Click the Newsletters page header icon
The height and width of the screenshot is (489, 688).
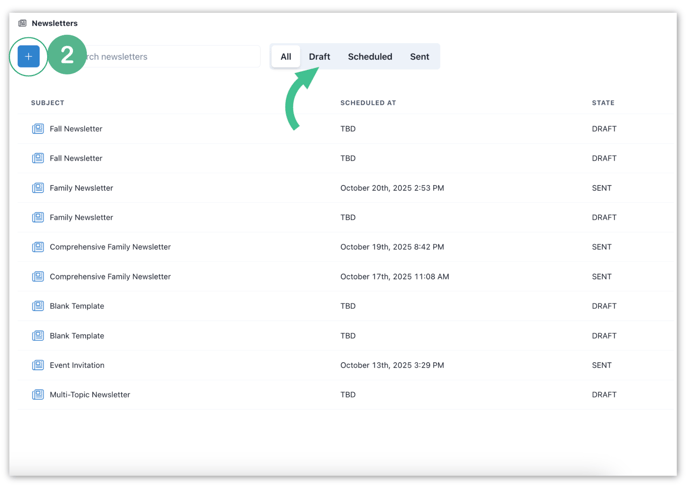22,23
